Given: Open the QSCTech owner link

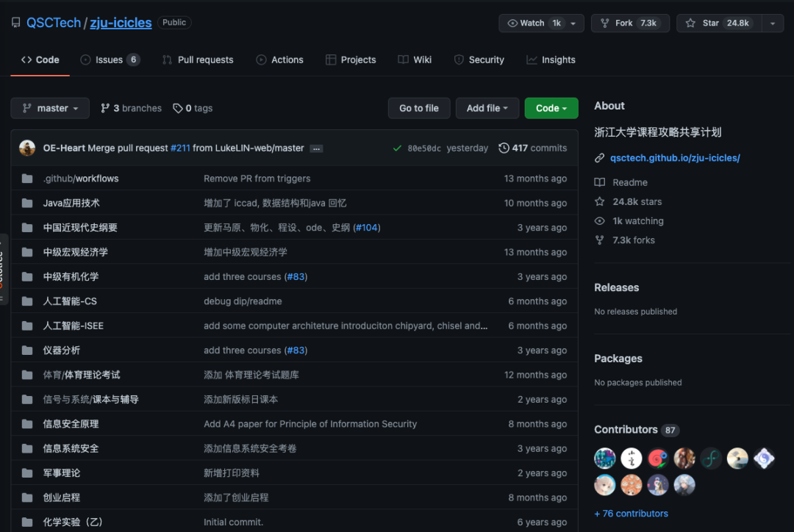Looking at the screenshot, I should 54,23.
